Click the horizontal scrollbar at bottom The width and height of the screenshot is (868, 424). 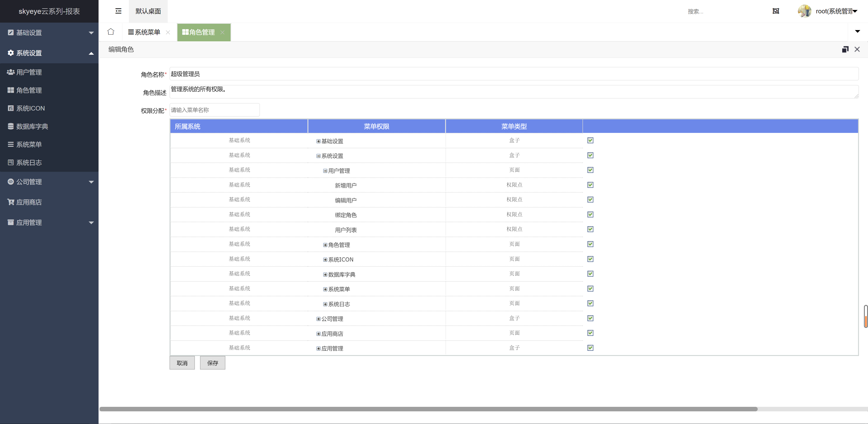coord(428,409)
